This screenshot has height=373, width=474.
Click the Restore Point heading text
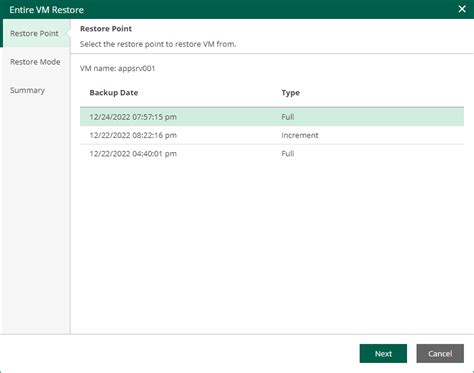[x=106, y=29]
